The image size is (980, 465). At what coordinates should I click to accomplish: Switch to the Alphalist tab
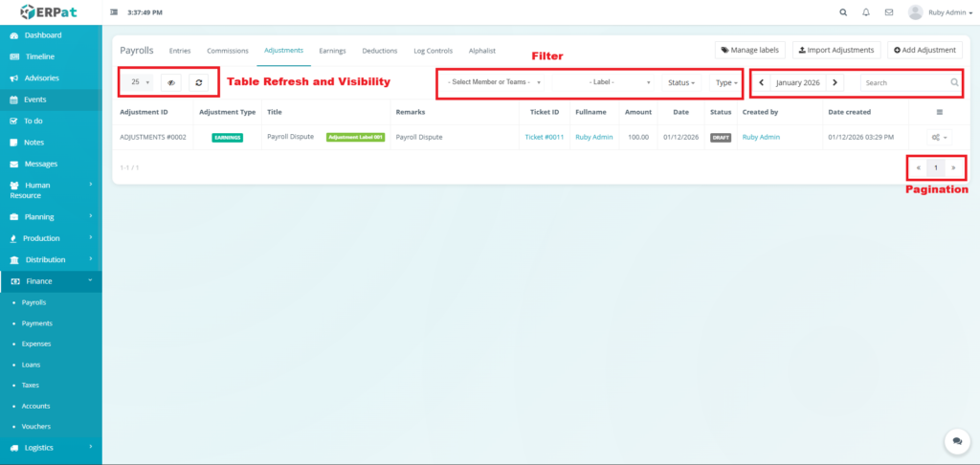482,51
